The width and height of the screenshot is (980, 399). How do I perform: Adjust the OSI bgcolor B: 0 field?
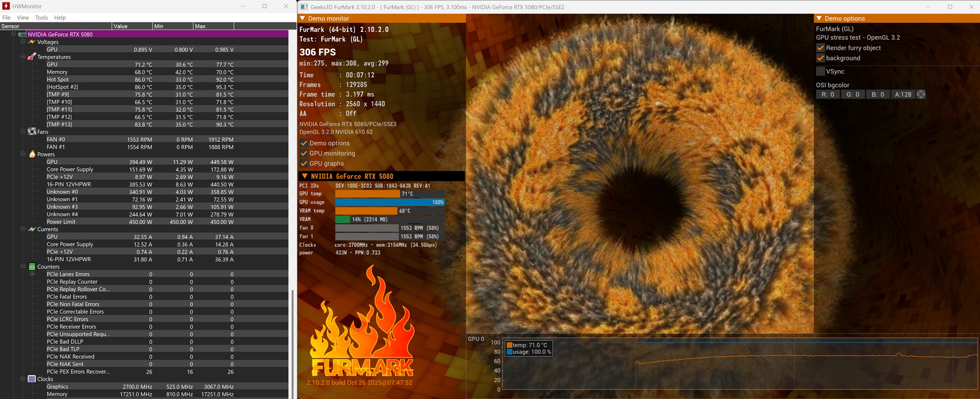878,95
